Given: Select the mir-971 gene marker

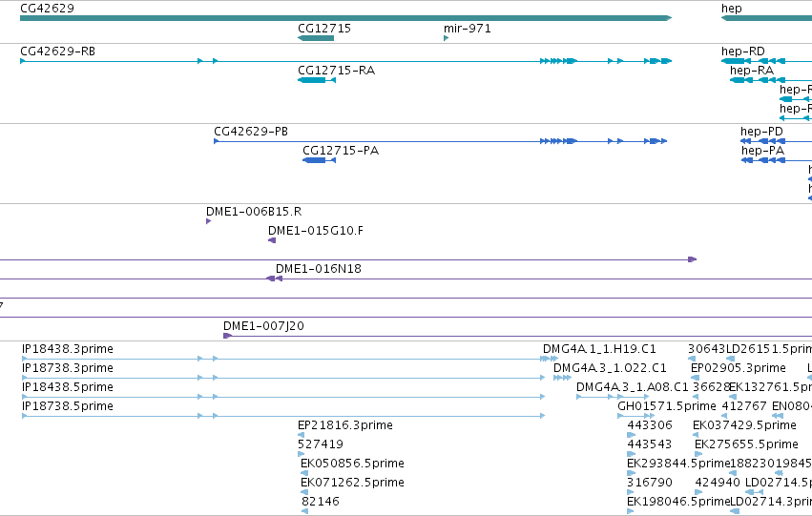Looking at the screenshot, I should pos(446,38).
